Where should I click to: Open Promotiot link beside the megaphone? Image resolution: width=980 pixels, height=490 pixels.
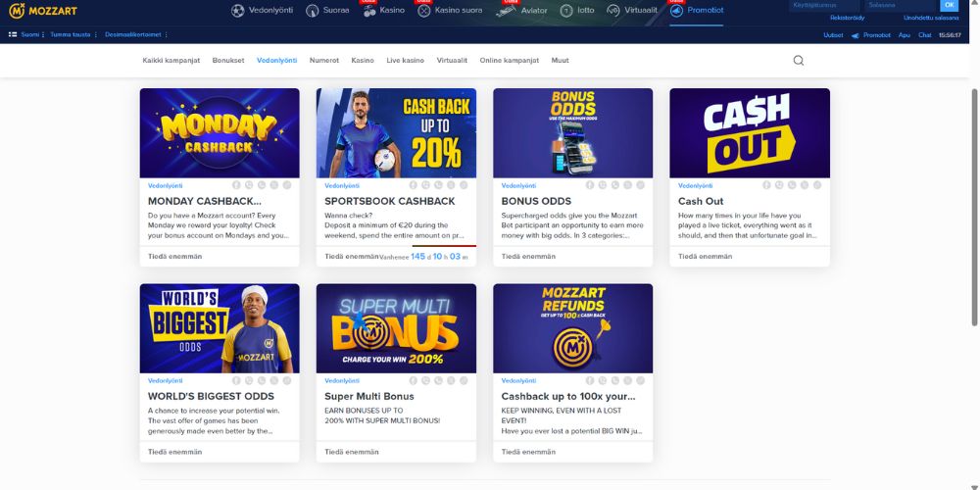(877, 35)
